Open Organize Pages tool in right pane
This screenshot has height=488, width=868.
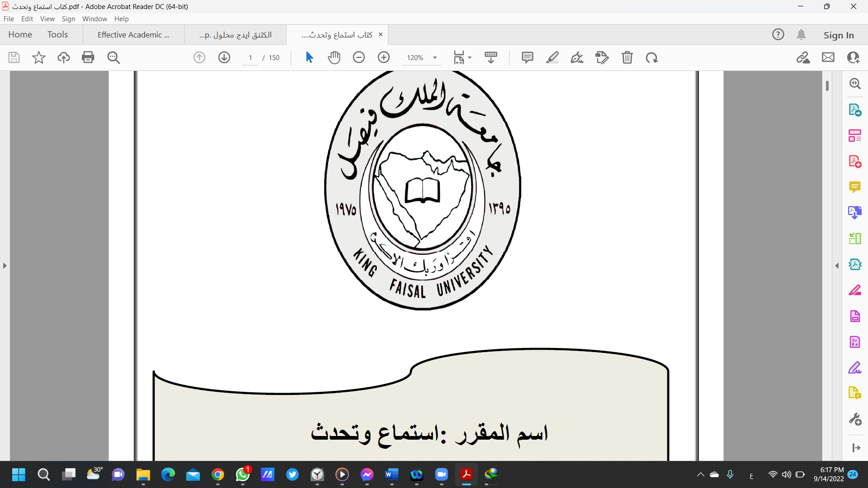click(855, 238)
